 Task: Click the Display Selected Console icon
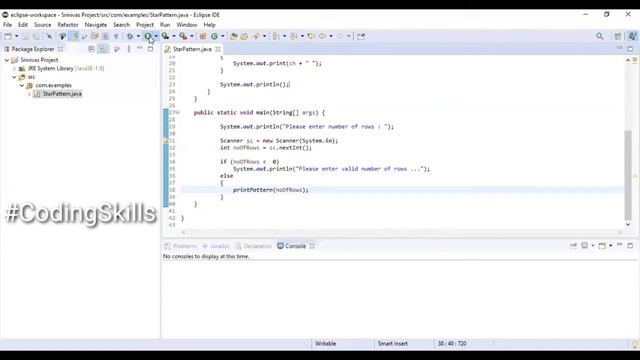[584, 245]
